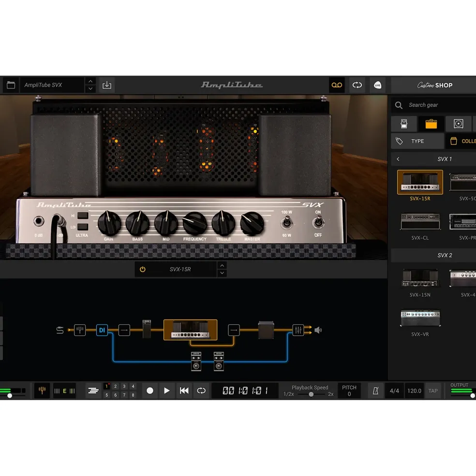Step to next preset with down arrow
This screenshot has width=476, height=476.
coord(90,88)
